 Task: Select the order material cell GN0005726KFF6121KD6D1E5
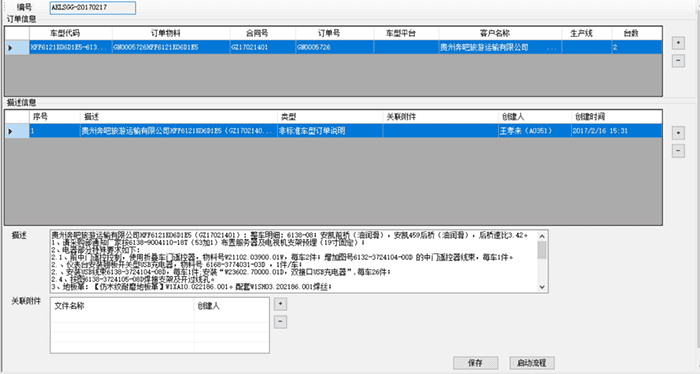[171, 47]
